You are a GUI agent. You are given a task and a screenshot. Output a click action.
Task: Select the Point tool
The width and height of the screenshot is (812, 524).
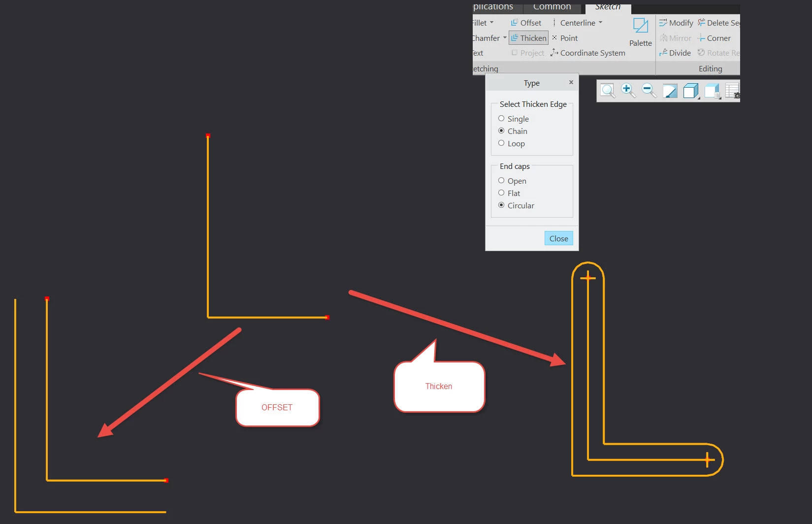click(565, 38)
